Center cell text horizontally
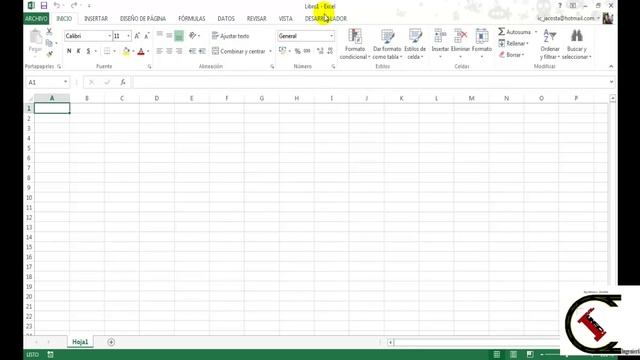Screen dimensions: 640x360 (x=169, y=51)
